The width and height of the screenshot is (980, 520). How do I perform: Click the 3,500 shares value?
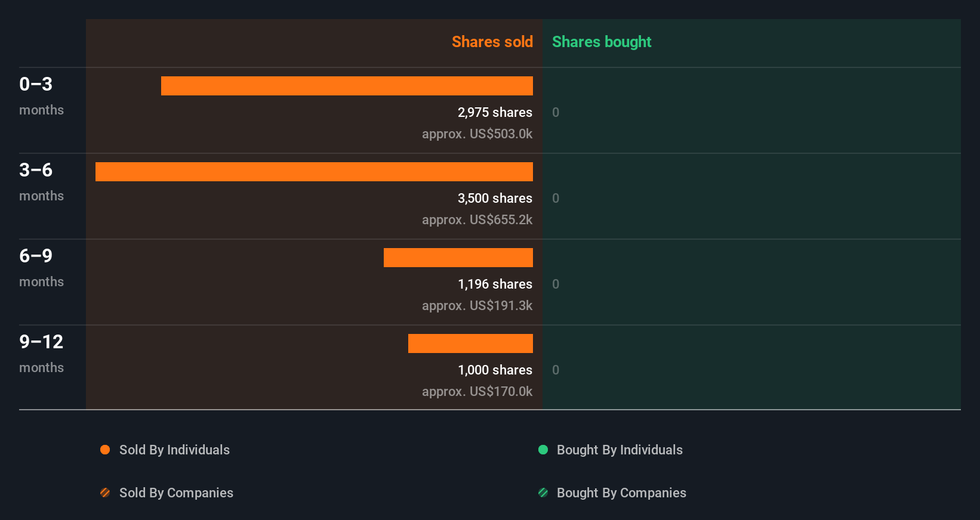pos(495,199)
